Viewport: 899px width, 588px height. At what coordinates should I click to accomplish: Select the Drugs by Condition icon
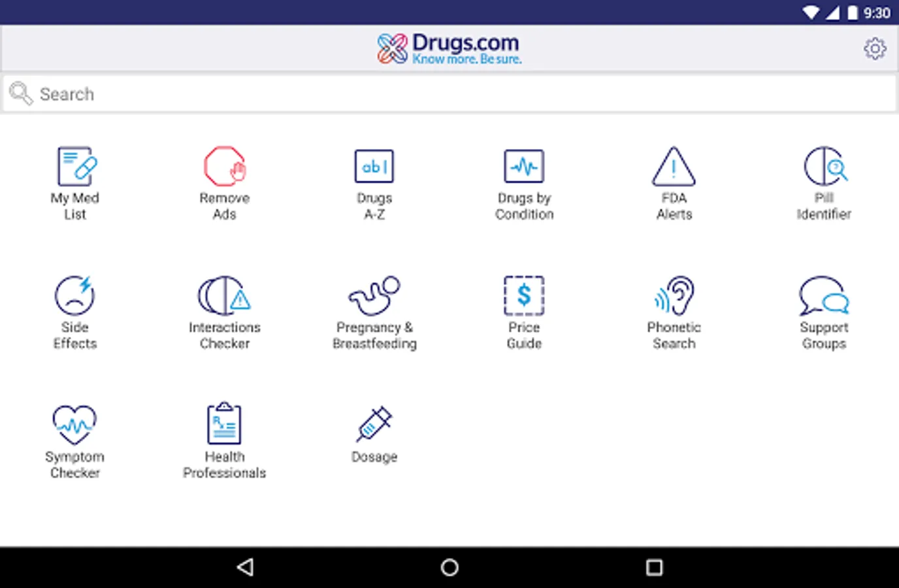(x=524, y=166)
